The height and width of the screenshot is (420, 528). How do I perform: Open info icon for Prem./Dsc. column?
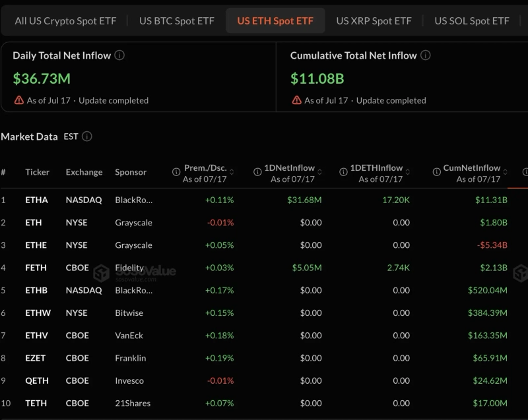tap(176, 172)
